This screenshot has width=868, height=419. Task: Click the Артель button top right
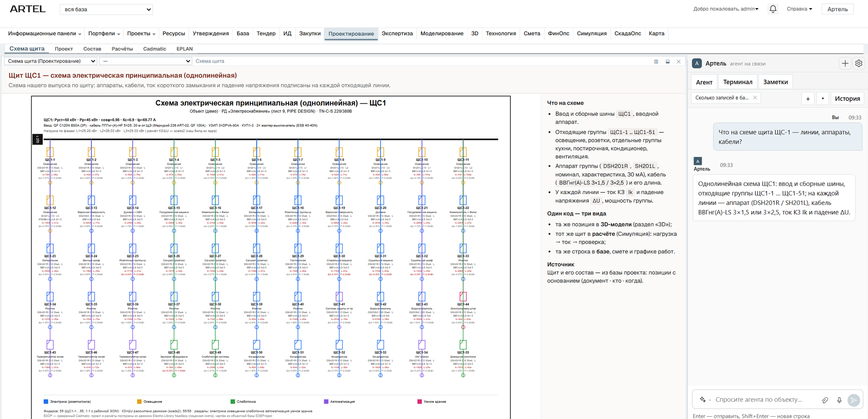[837, 9]
